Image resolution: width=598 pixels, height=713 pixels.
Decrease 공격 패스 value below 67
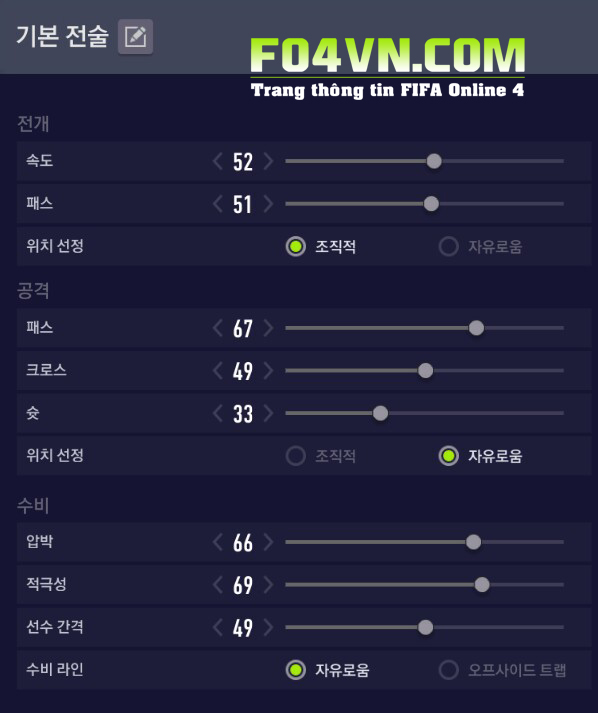[x=218, y=328]
